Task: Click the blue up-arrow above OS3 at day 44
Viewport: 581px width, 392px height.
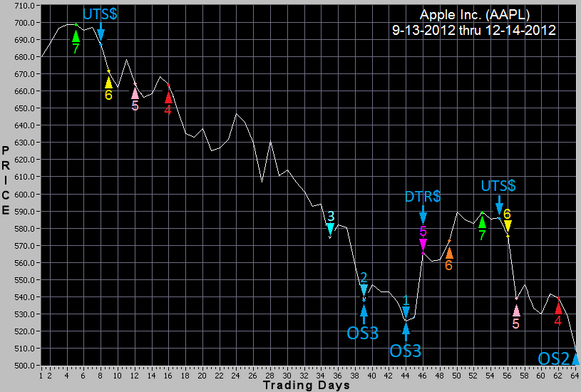Action: click(406, 332)
